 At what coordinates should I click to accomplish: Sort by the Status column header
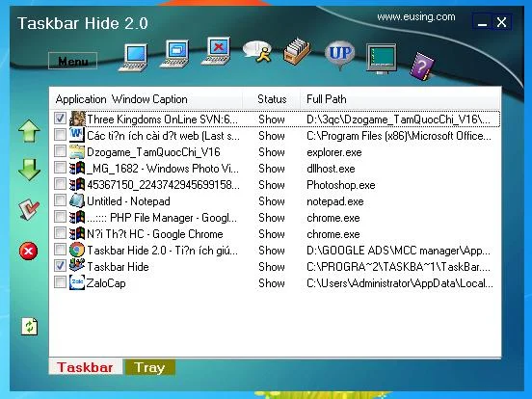(272, 99)
